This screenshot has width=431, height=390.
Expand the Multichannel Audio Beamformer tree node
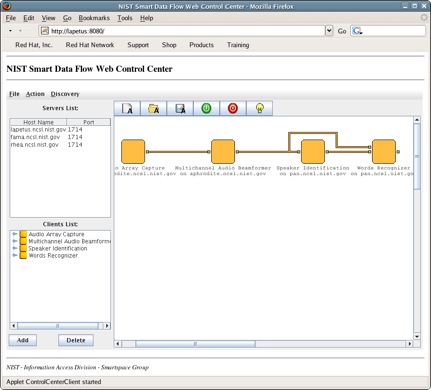click(x=14, y=241)
